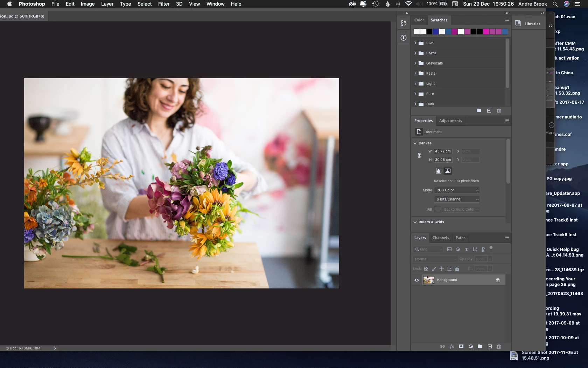Filter layers by pixel layers
588x368 pixels.
coord(449,250)
